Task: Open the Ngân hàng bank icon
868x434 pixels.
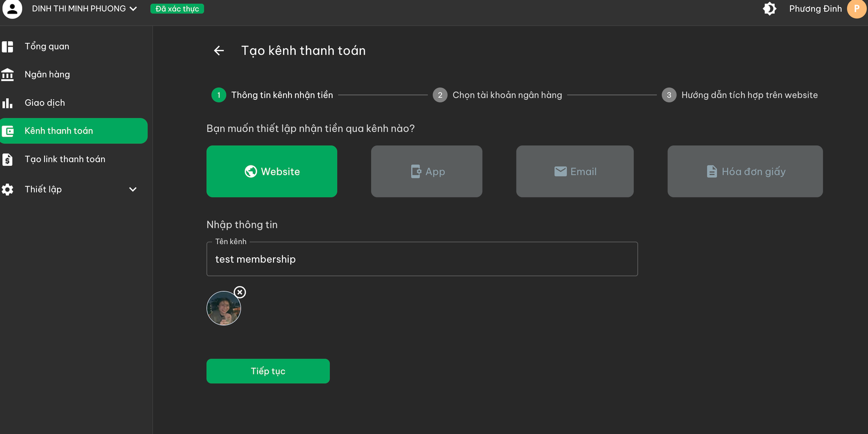Action: click(x=8, y=74)
